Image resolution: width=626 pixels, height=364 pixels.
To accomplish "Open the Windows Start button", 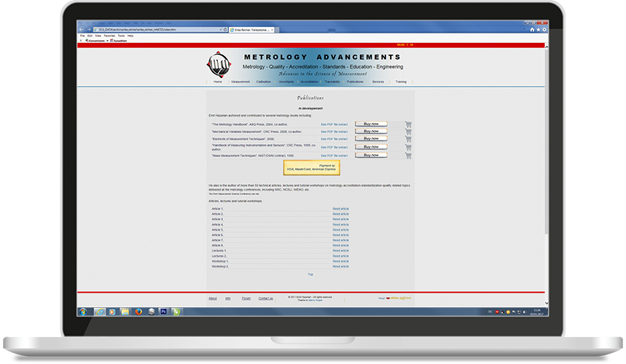I will coord(83,312).
